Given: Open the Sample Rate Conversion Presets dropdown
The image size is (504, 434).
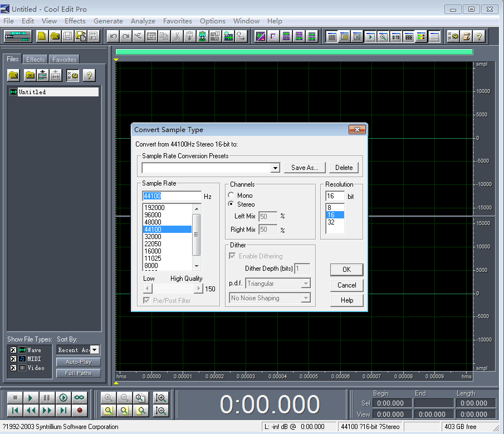Looking at the screenshot, I should (x=275, y=168).
